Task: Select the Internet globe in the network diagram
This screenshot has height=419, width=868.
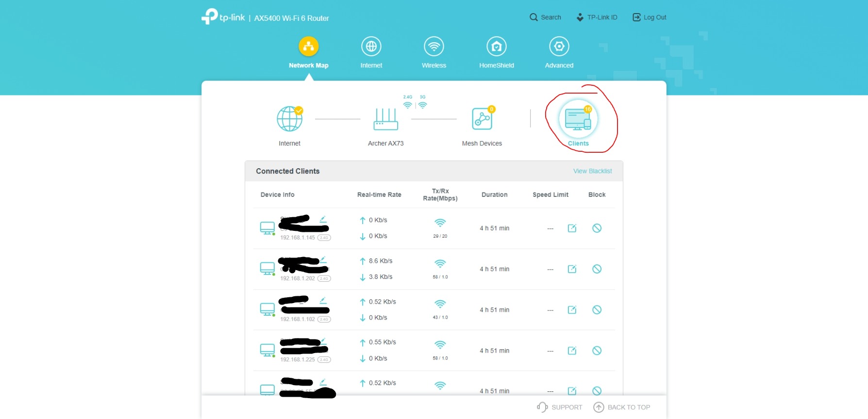Action: 290,119
